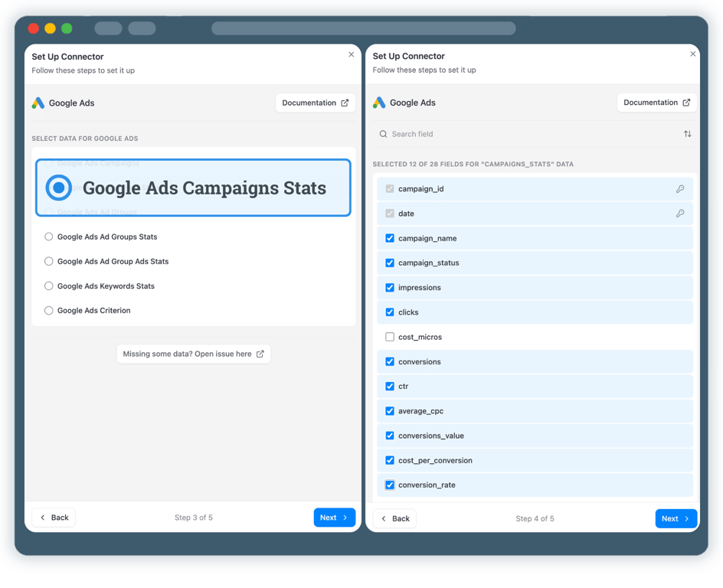This screenshot has width=723, height=588.
Task: Click Google Ads logo in left panel
Action: pos(38,103)
